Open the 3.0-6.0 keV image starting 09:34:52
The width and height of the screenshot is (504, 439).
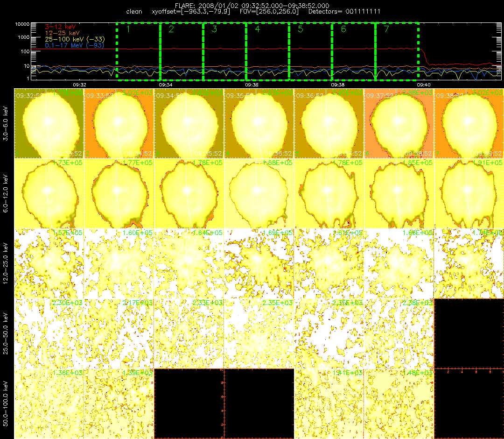pos(189,123)
